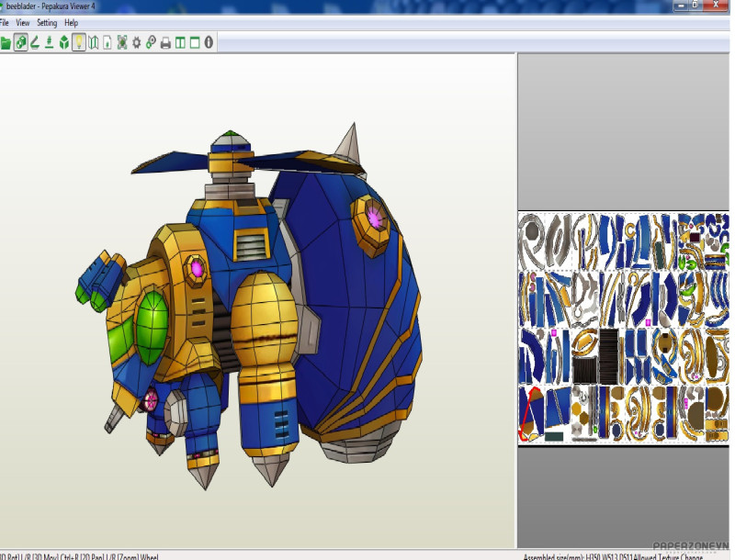735x560 pixels.
Task: Toggle the highlighted 3D cube rotation button
Action: point(20,42)
